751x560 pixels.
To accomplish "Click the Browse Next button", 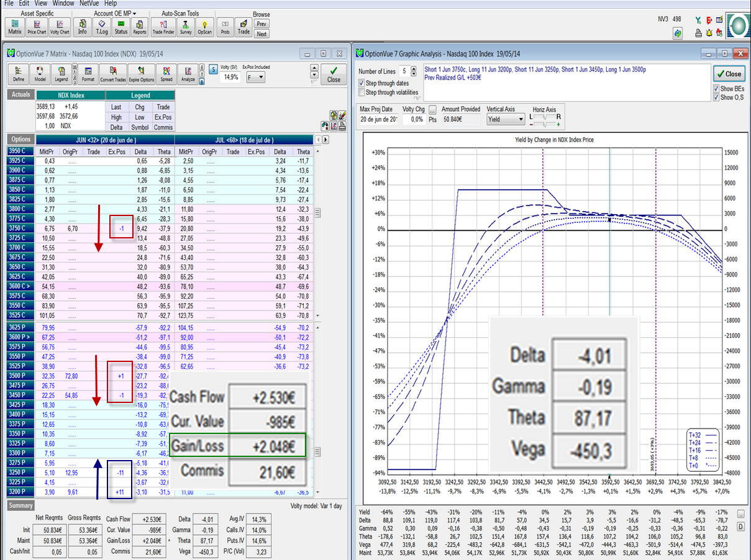I will point(262,34).
